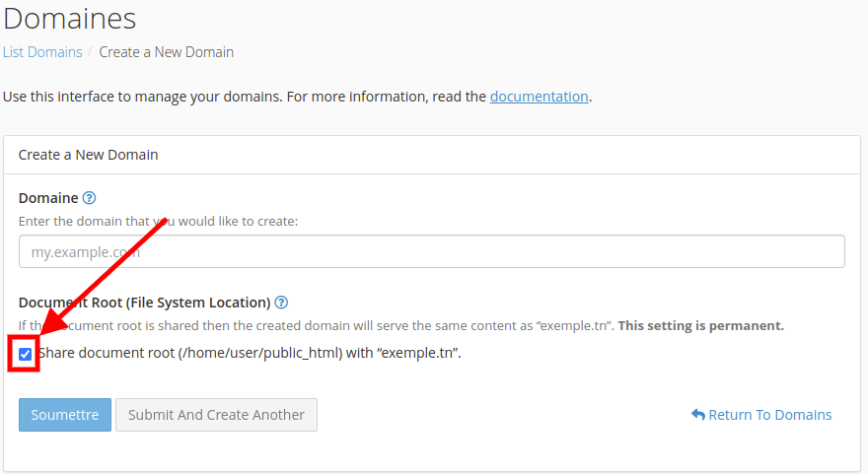Focus the my.example.com domain input field
This screenshot has width=868, height=474.
pyautogui.click(x=431, y=251)
